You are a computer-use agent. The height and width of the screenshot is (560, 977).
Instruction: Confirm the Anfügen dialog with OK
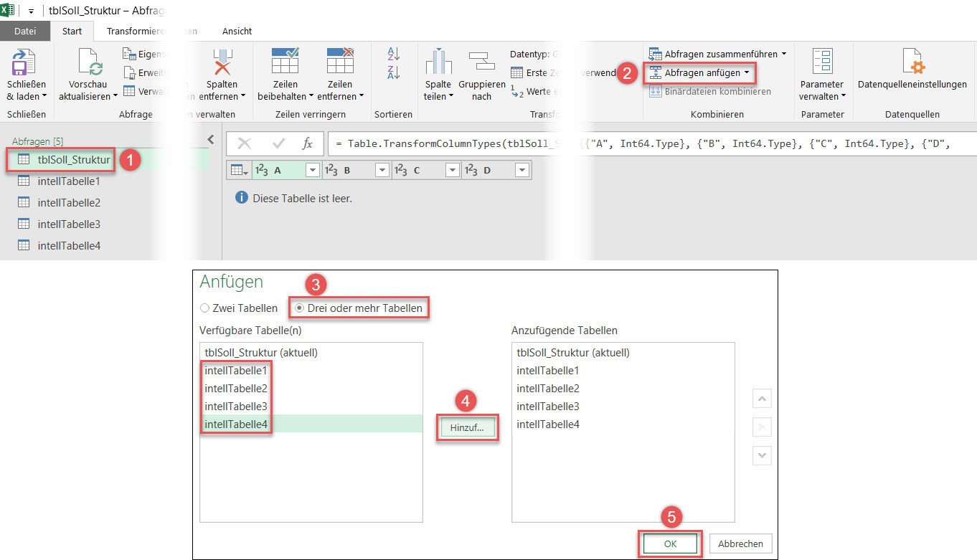(670, 544)
